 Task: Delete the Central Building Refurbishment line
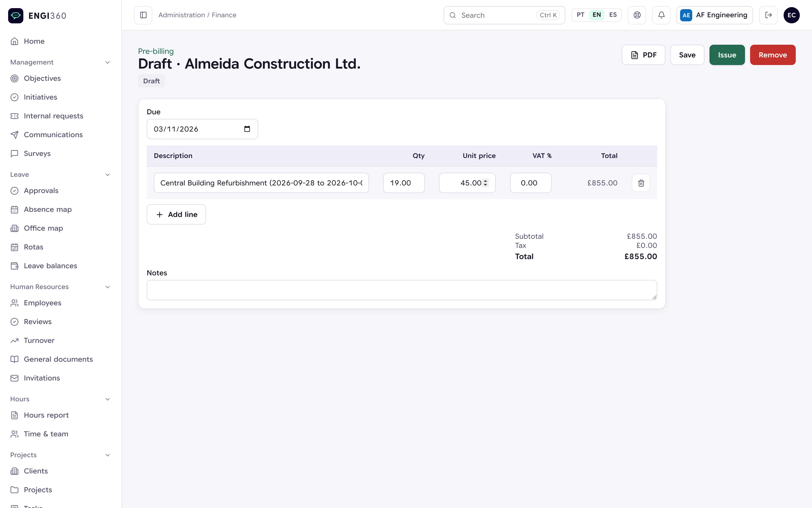click(x=641, y=183)
